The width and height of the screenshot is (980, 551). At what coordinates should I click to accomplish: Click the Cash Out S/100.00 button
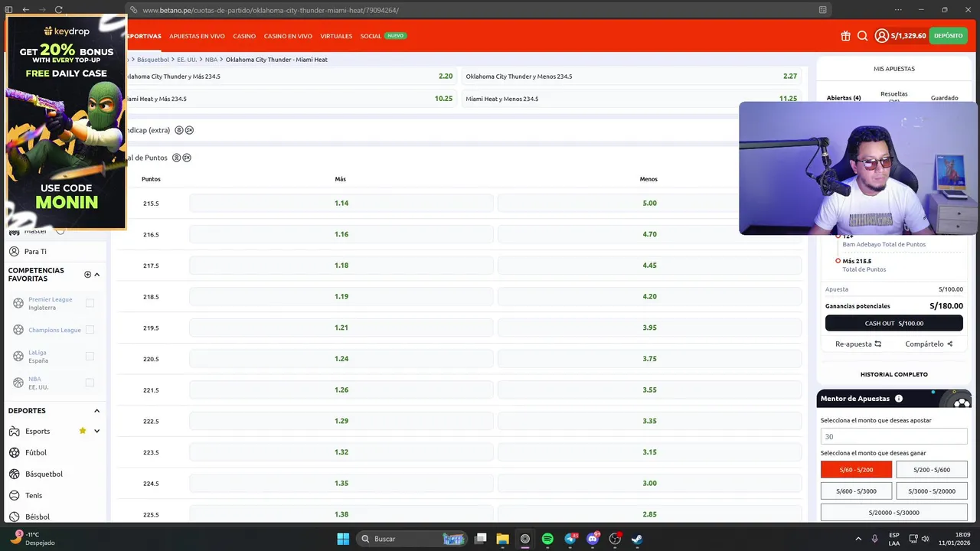click(x=894, y=323)
